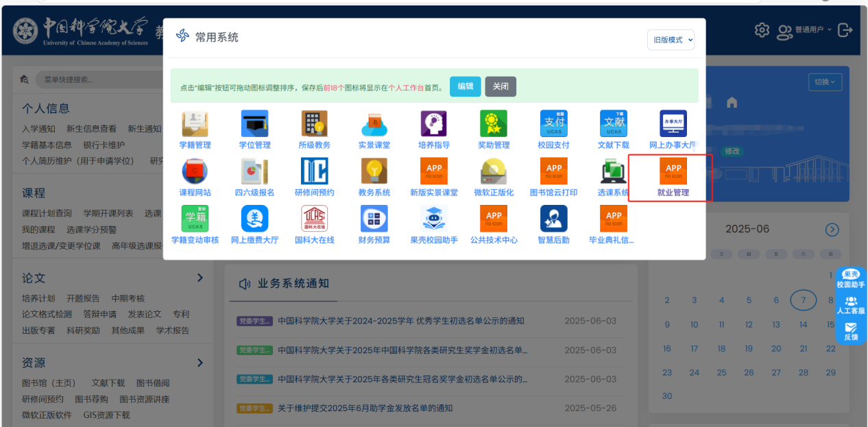Click the settings gear icon in header
The width and height of the screenshot is (868, 427).
tap(761, 30)
